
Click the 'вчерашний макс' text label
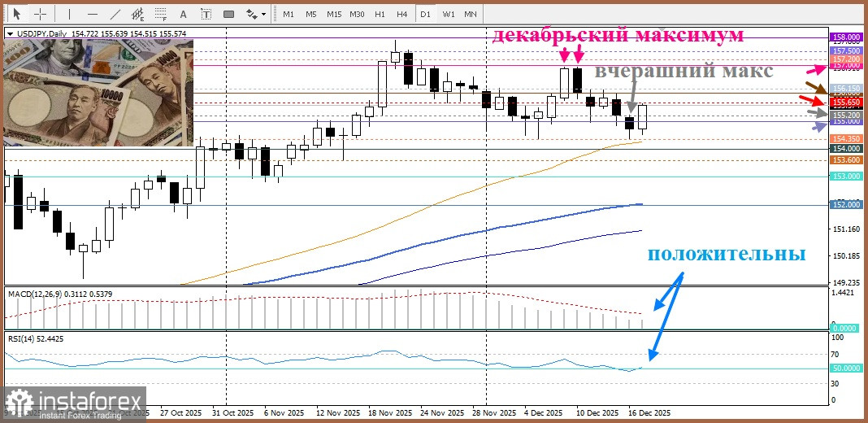(684, 72)
